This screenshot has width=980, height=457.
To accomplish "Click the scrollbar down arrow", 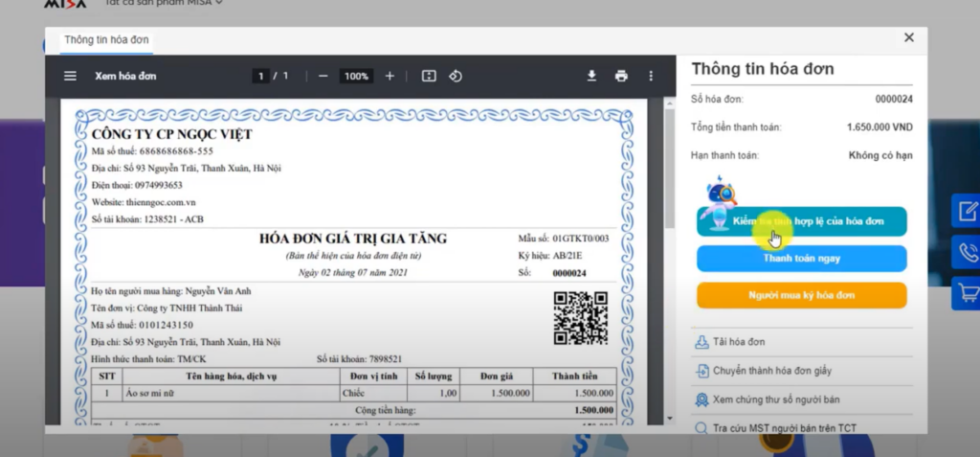I will pos(670,418).
